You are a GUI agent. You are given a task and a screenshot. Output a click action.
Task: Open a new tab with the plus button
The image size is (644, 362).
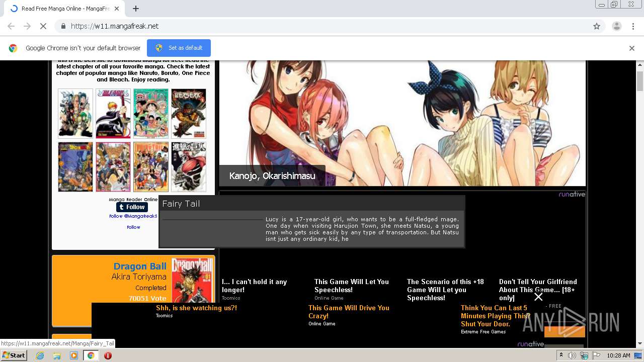136,9
